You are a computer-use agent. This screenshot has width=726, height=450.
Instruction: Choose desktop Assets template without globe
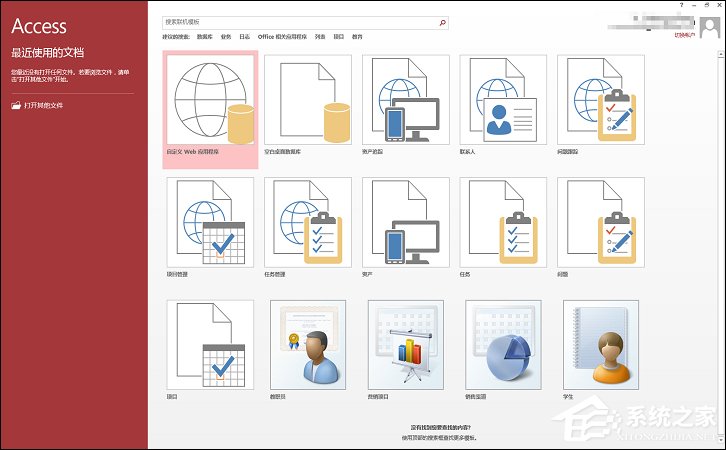tap(406, 222)
